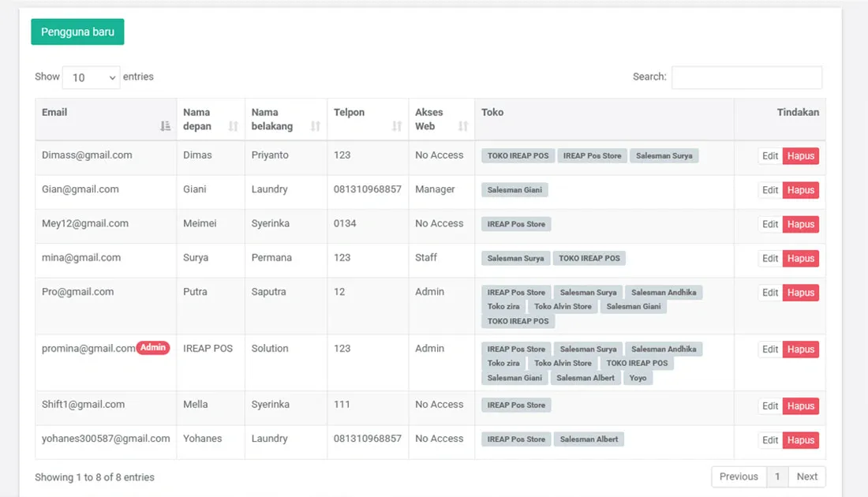
Task: Edit the Dimass@gmail.com user
Action: coord(770,156)
